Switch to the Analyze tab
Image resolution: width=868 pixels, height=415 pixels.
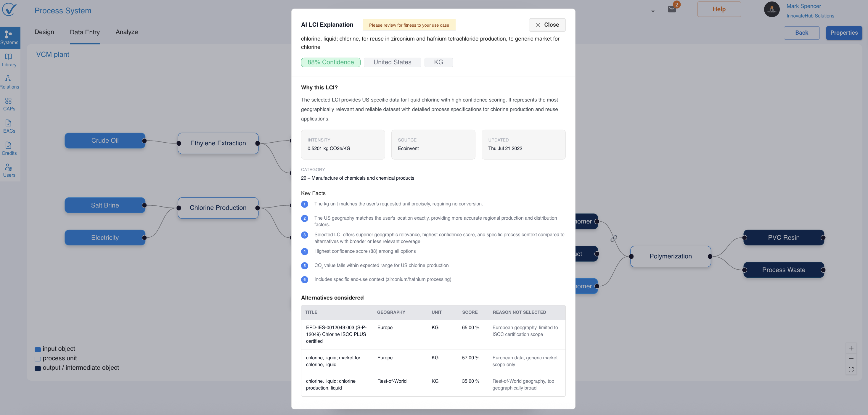pyautogui.click(x=127, y=32)
